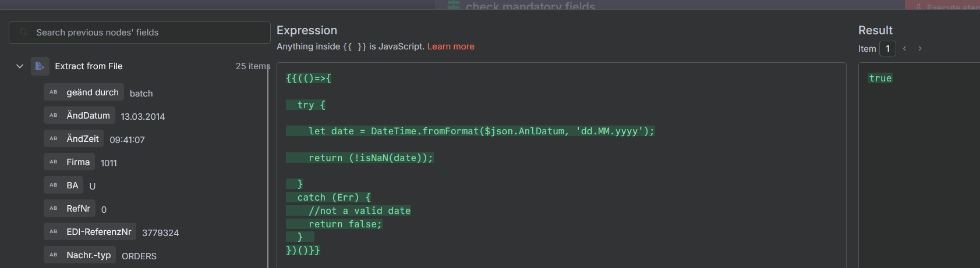This screenshot has width=980, height=268.
Task: Collapse the Extract from File node
Action: point(20,66)
